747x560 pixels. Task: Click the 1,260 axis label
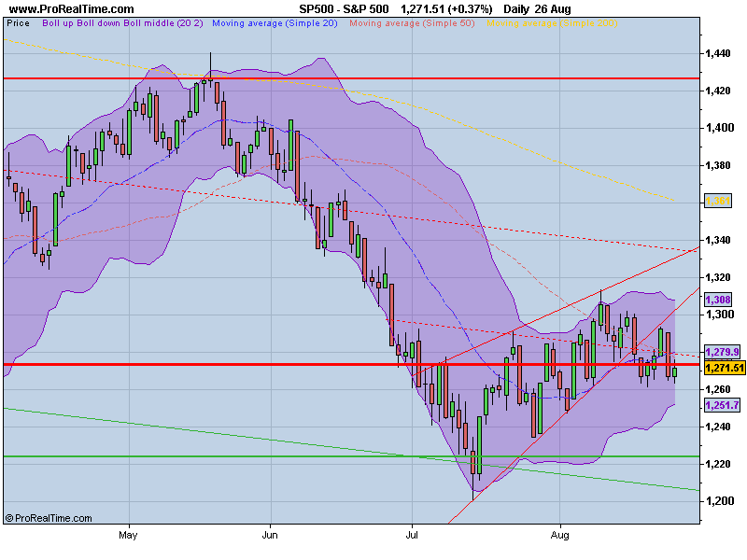(717, 389)
